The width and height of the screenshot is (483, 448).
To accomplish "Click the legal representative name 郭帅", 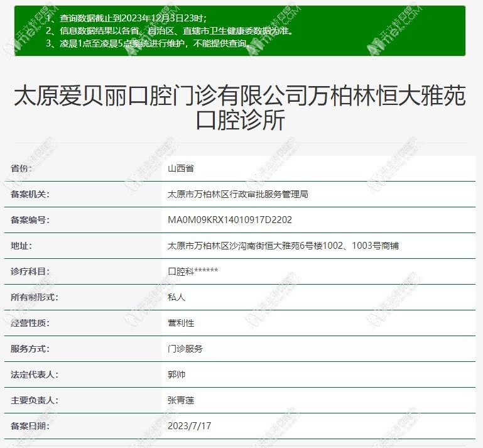I will 176,374.
